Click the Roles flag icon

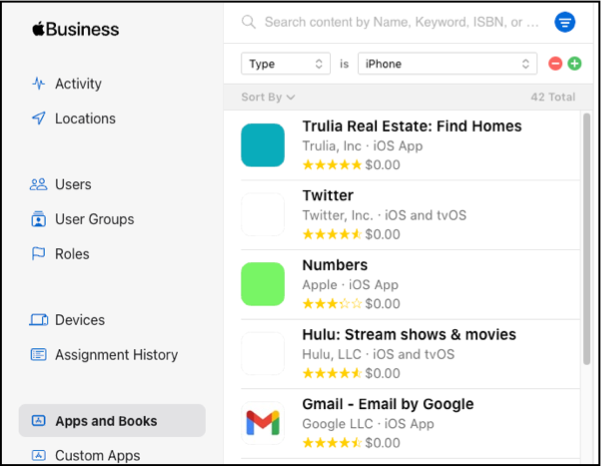tap(39, 254)
